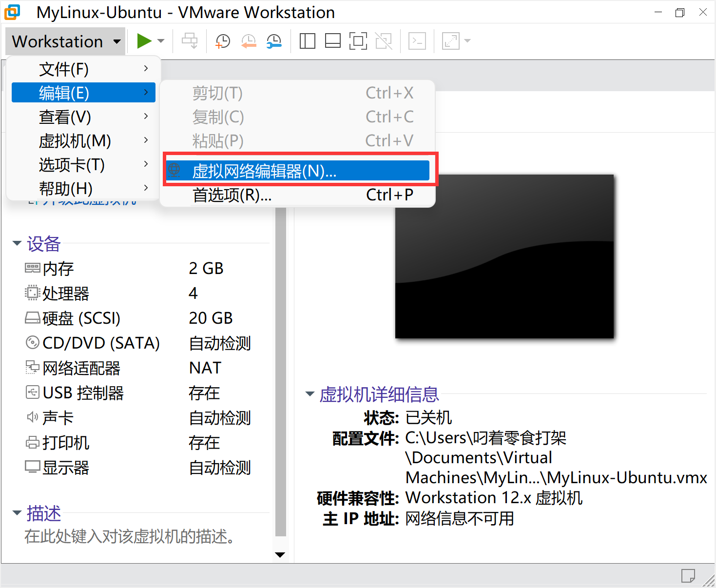Click the VMware Workstation title bar app icon
Screen dimensions: 716x588
point(12,12)
